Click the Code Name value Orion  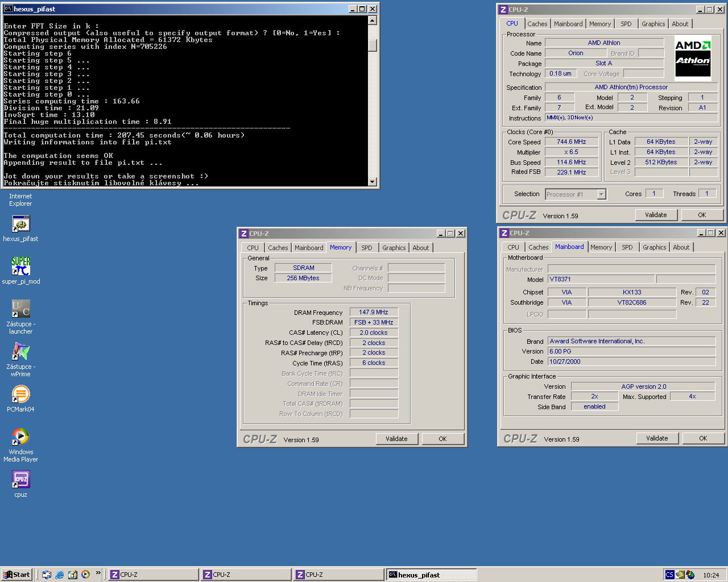tap(576, 53)
